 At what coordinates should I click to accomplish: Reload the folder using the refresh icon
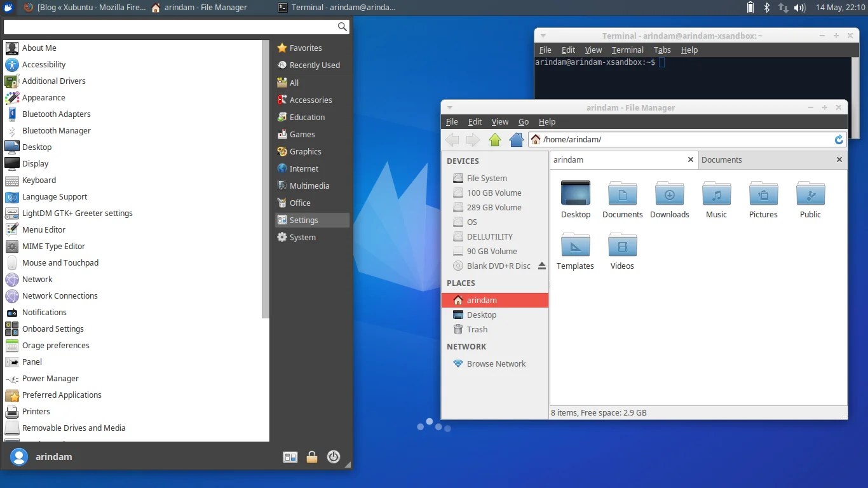pyautogui.click(x=839, y=140)
